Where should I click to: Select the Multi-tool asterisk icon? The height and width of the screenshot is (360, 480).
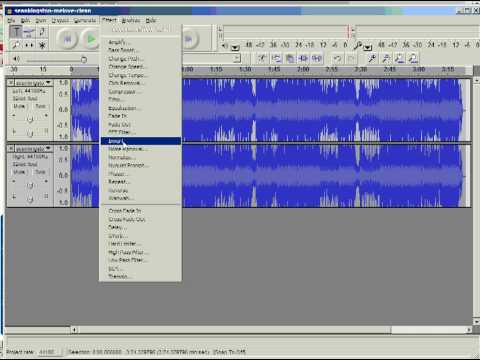coord(42,45)
